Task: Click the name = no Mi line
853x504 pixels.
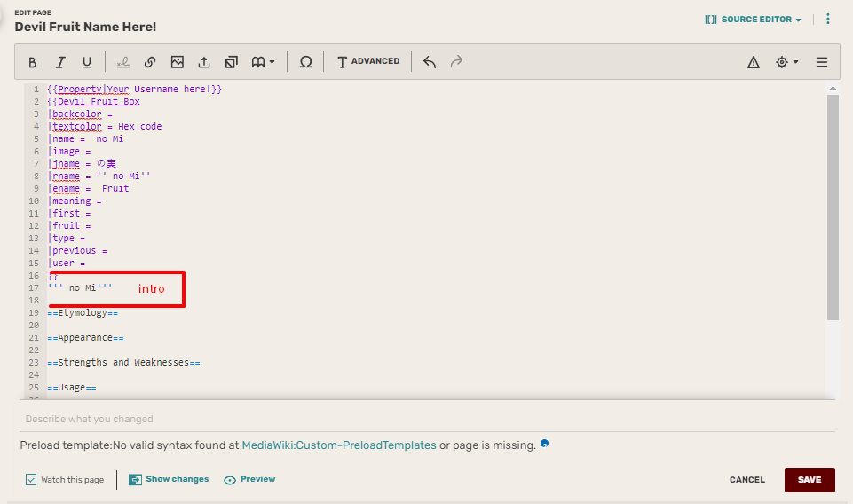Action: click(x=85, y=139)
